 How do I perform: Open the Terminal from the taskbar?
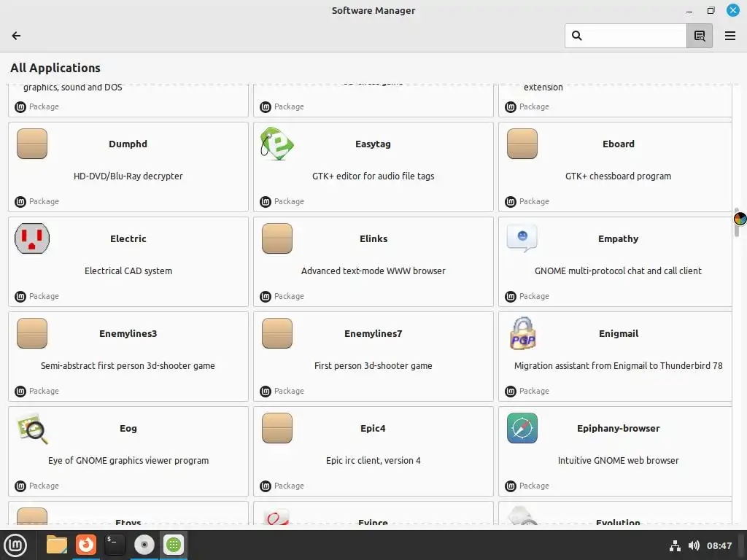pos(115,545)
